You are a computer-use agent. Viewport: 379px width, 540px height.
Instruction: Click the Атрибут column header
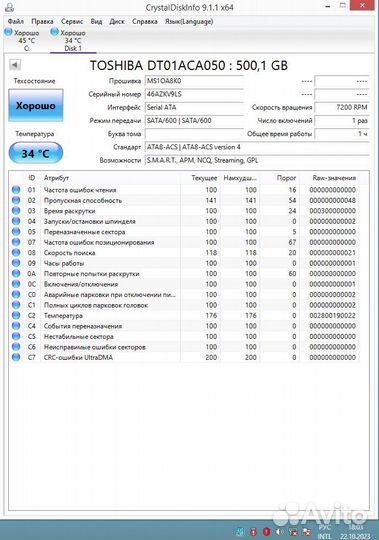point(56,178)
